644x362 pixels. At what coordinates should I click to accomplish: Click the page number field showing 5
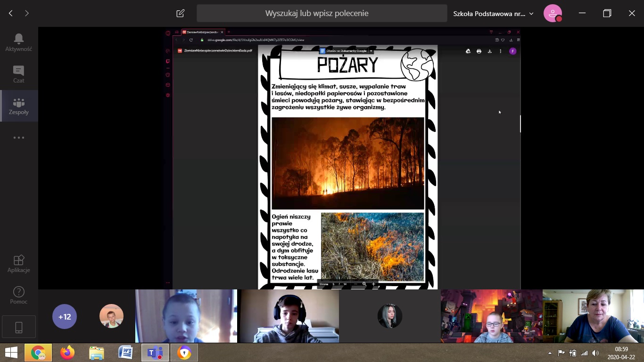click(333, 284)
